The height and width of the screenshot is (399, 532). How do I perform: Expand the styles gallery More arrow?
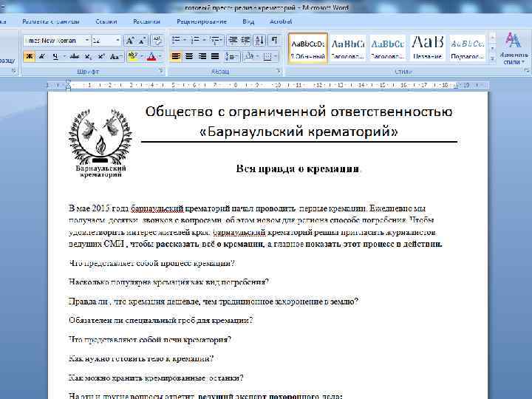pos(493,58)
